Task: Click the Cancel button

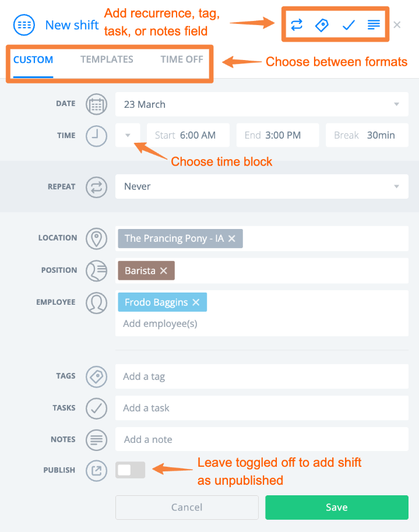Action: (x=186, y=508)
